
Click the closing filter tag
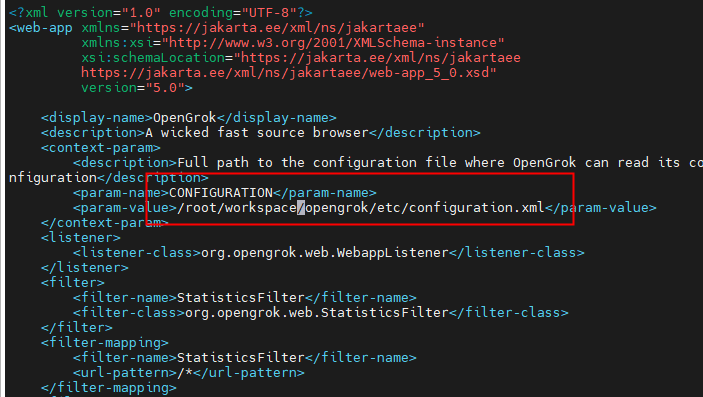click(77, 327)
